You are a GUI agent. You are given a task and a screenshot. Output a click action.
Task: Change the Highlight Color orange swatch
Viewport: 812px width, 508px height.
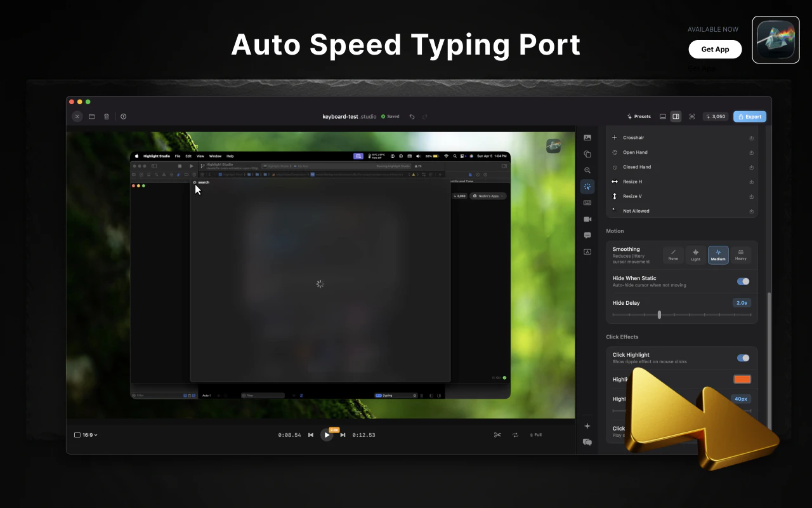click(x=742, y=379)
